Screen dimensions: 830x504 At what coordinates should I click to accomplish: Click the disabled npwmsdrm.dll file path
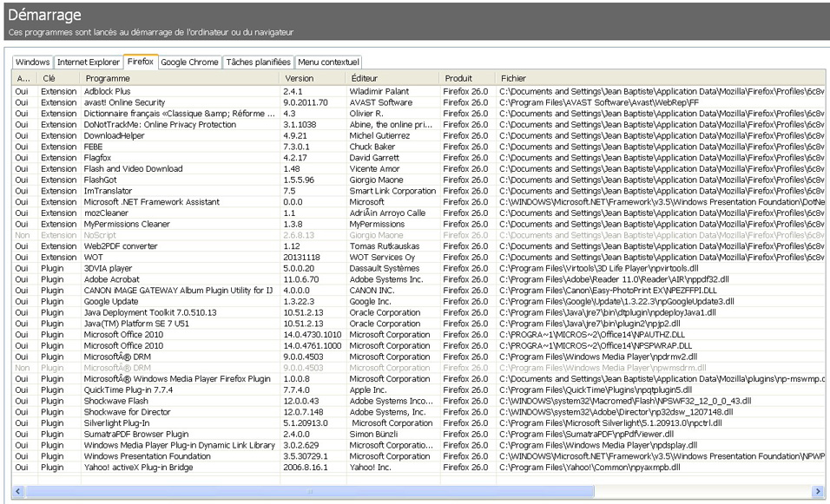tap(603, 368)
